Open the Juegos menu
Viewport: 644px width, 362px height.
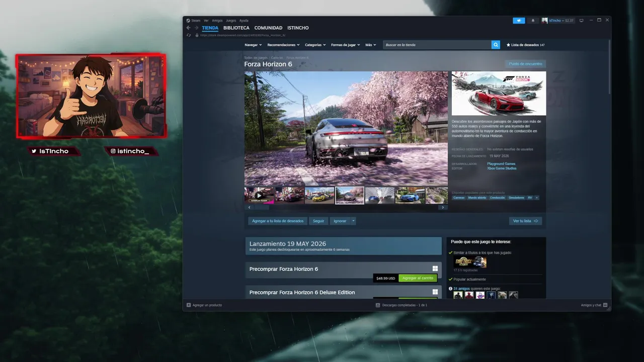231,21
